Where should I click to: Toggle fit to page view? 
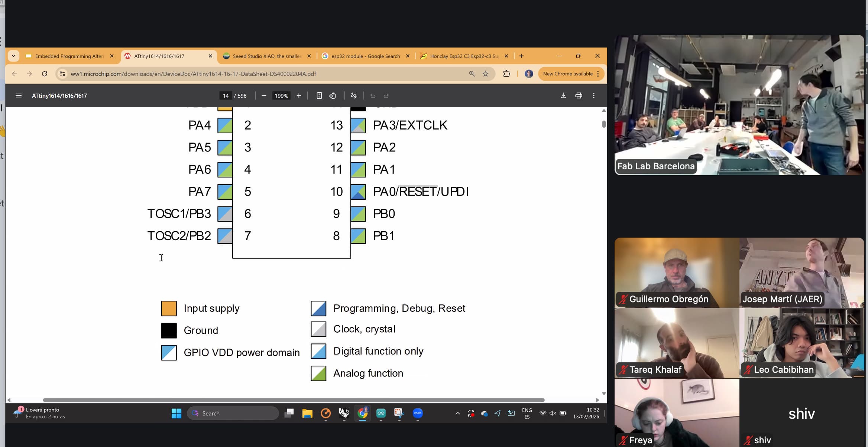(x=319, y=96)
